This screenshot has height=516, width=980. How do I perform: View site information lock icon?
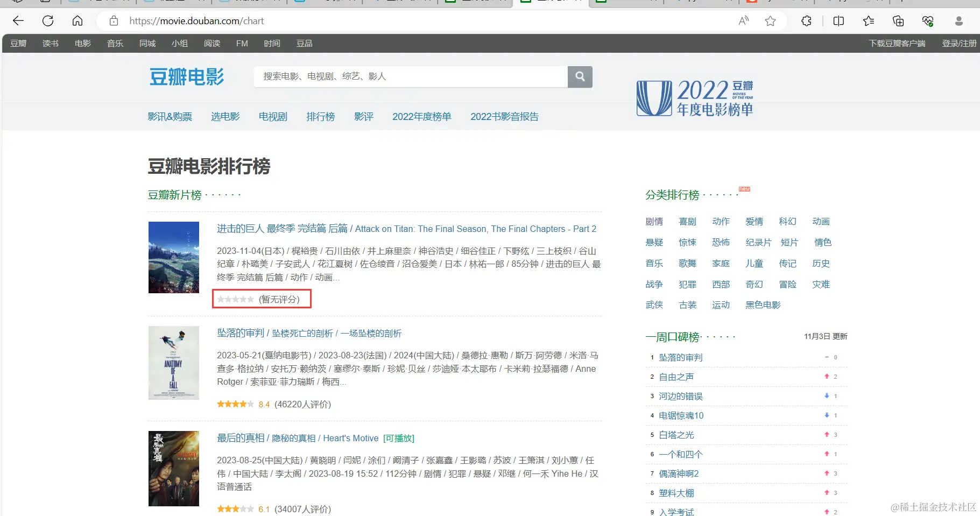(114, 21)
